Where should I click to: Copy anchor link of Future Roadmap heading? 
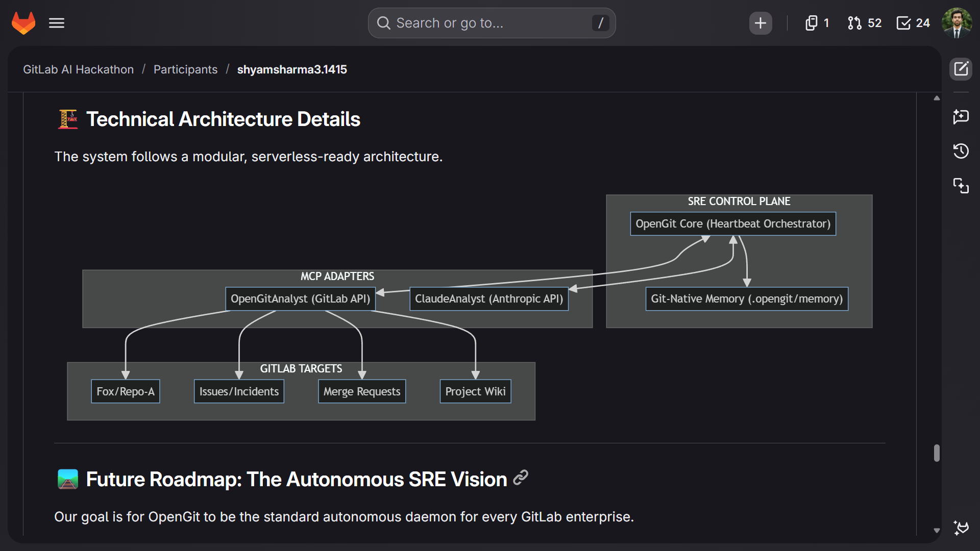[x=520, y=478]
